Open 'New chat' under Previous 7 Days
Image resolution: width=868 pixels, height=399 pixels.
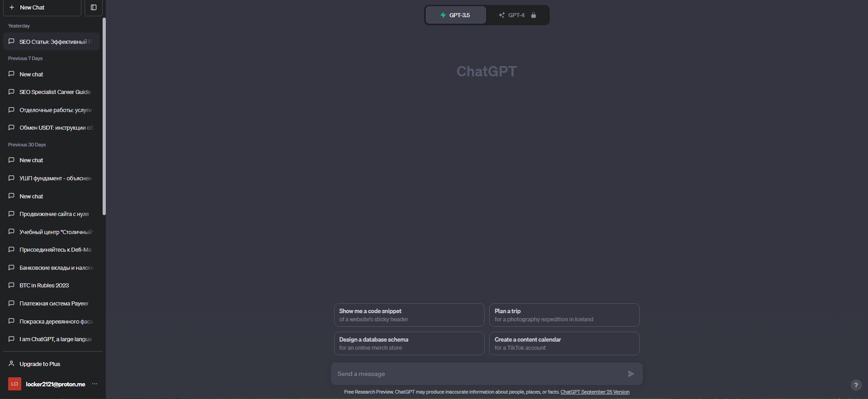(x=51, y=74)
